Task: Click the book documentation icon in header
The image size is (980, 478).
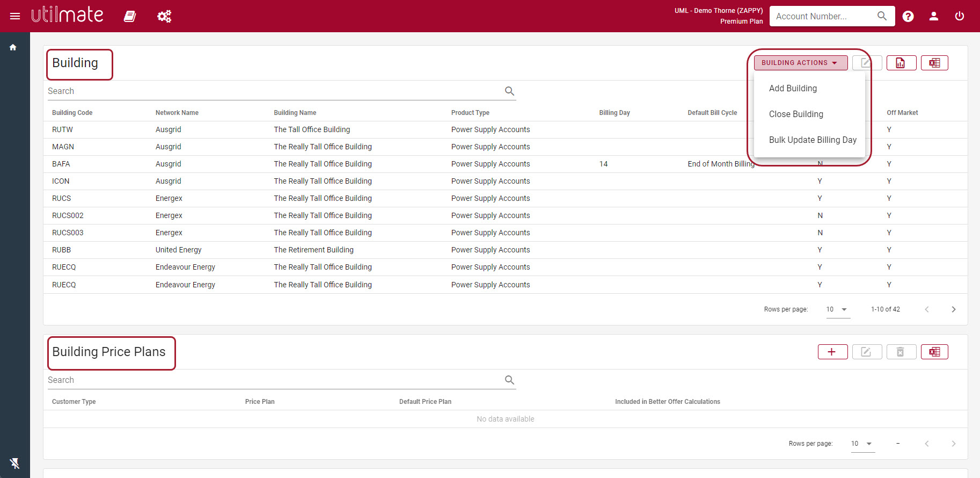Action: click(130, 17)
